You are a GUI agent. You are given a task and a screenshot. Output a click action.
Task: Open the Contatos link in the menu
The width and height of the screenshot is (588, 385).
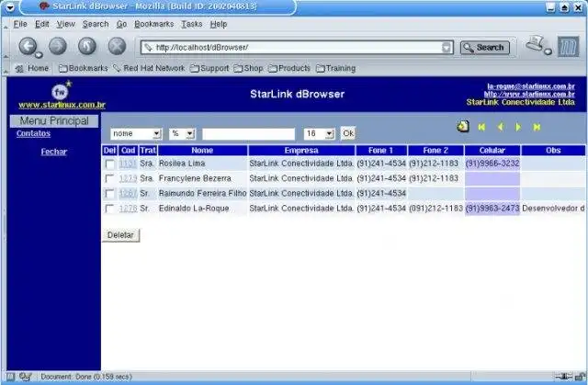(x=33, y=133)
